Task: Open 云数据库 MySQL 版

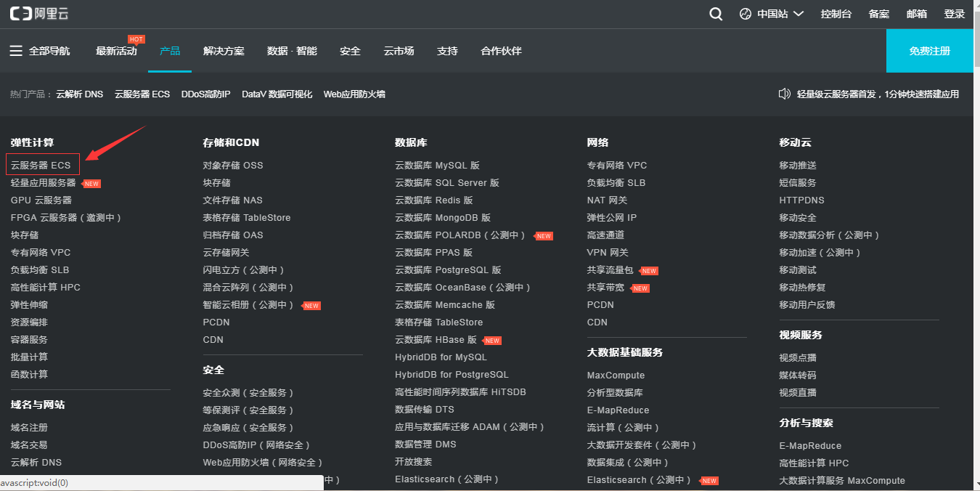Action: click(437, 166)
